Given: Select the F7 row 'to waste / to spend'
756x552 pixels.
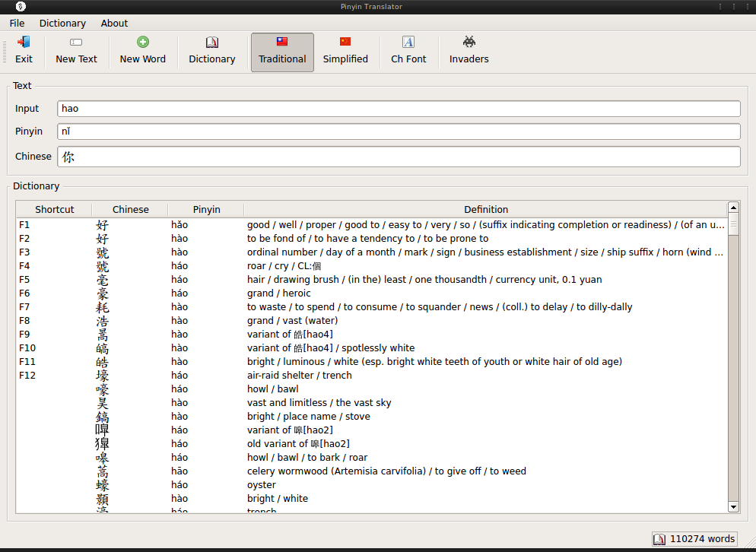Looking at the screenshot, I should click(372, 306).
